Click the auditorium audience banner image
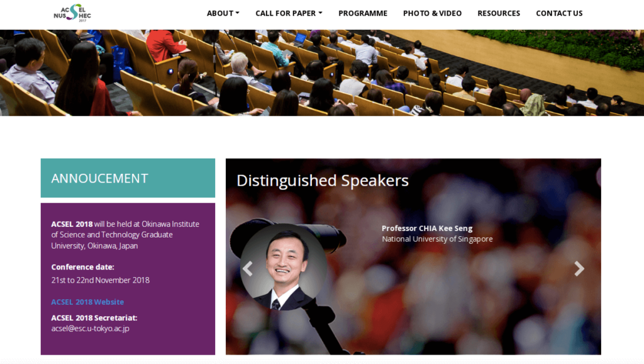 [x=322, y=72]
